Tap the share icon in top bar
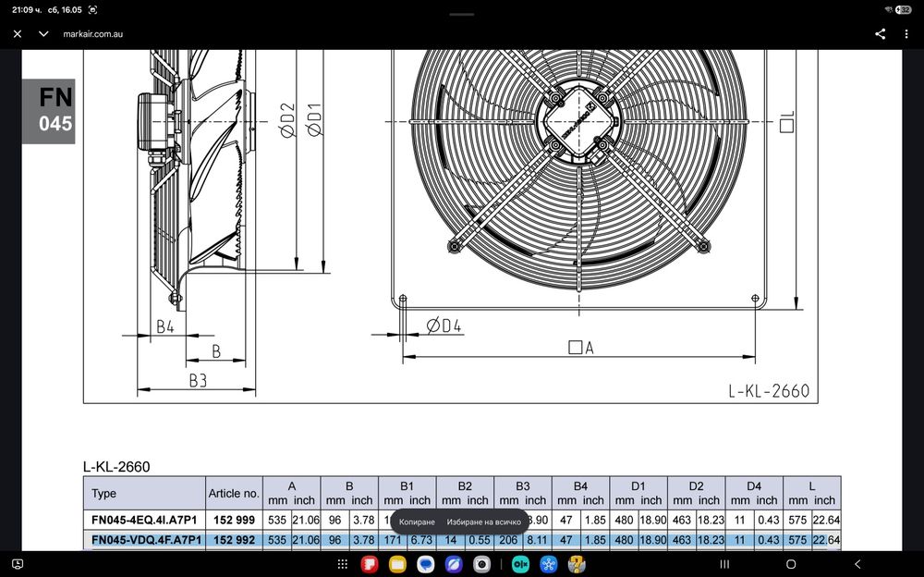Viewport: 924px width, 577px height. click(x=880, y=34)
